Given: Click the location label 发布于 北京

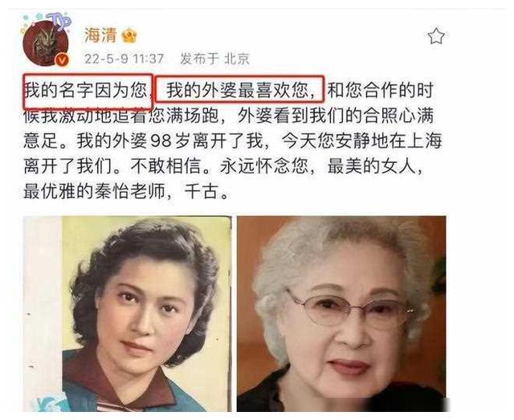Looking at the screenshot, I should [x=214, y=59].
